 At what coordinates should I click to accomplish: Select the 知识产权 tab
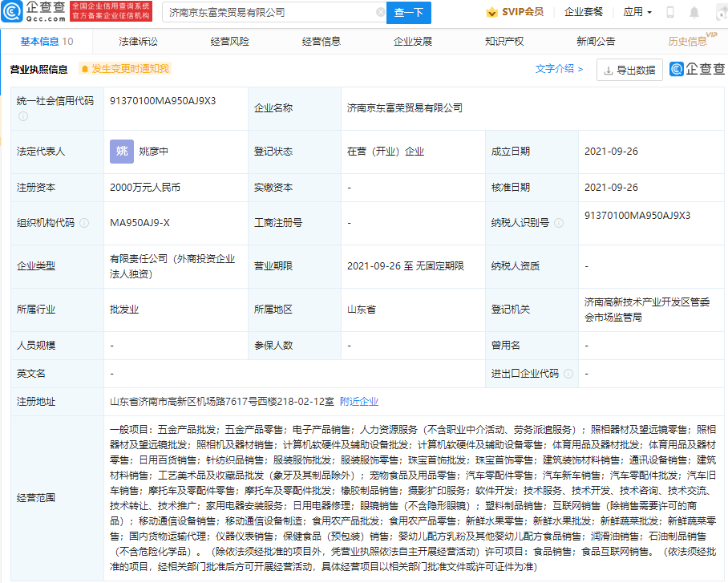click(504, 42)
